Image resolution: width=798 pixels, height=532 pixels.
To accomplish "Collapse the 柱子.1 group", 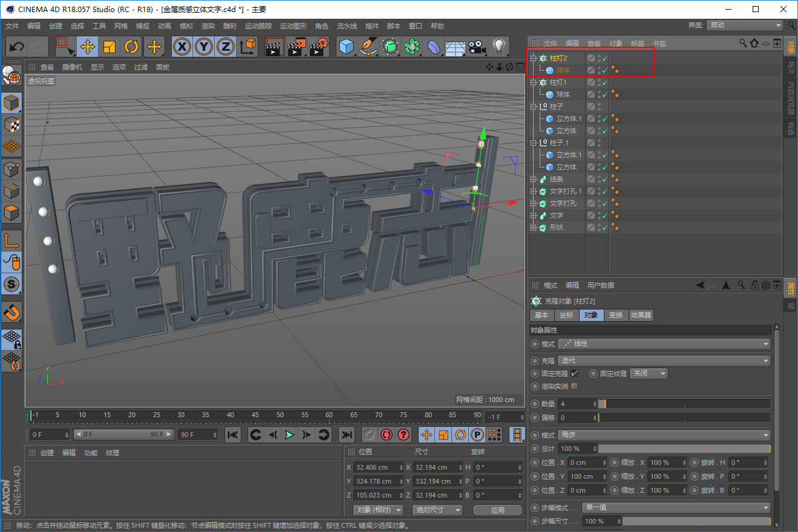I will click(x=534, y=143).
